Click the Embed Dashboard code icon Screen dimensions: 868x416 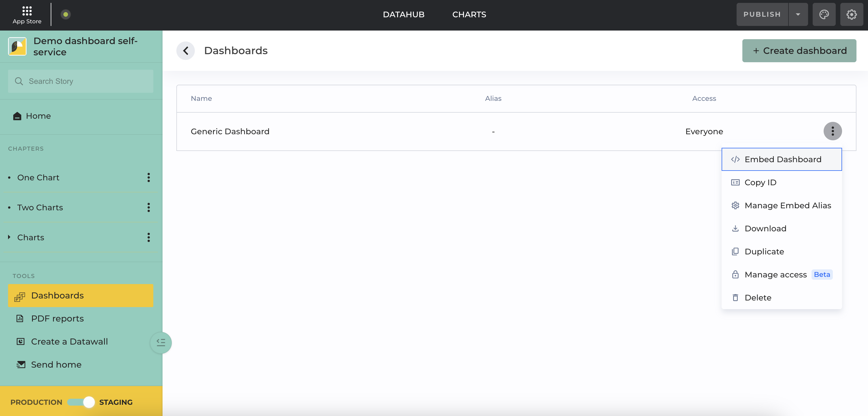coord(735,159)
